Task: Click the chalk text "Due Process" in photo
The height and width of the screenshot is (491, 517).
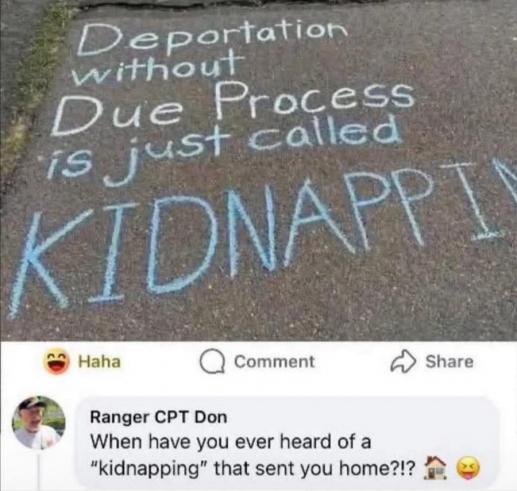Action: pyautogui.click(x=232, y=107)
